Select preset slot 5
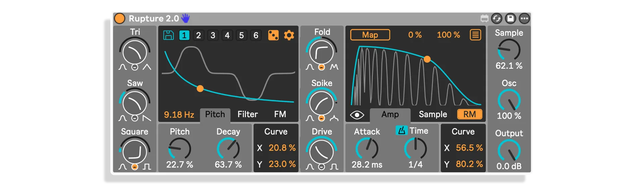644x185 pixels. click(x=241, y=35)
